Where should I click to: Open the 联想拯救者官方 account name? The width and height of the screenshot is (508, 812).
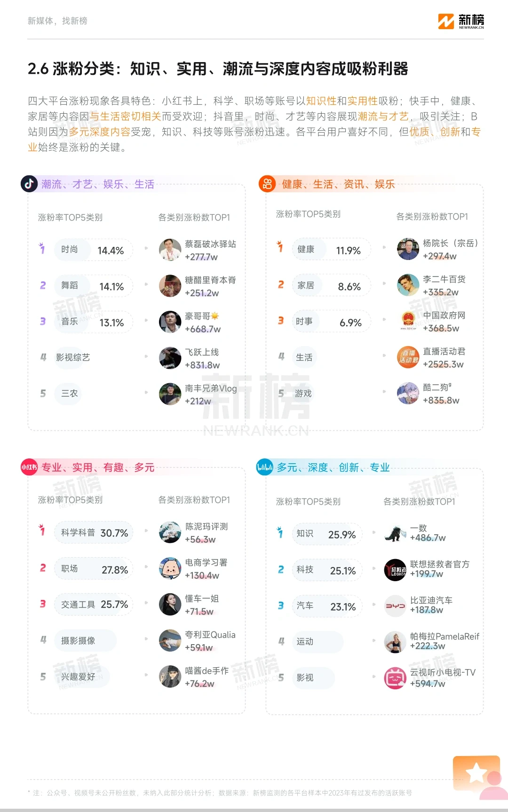click(x=440, y=564)
